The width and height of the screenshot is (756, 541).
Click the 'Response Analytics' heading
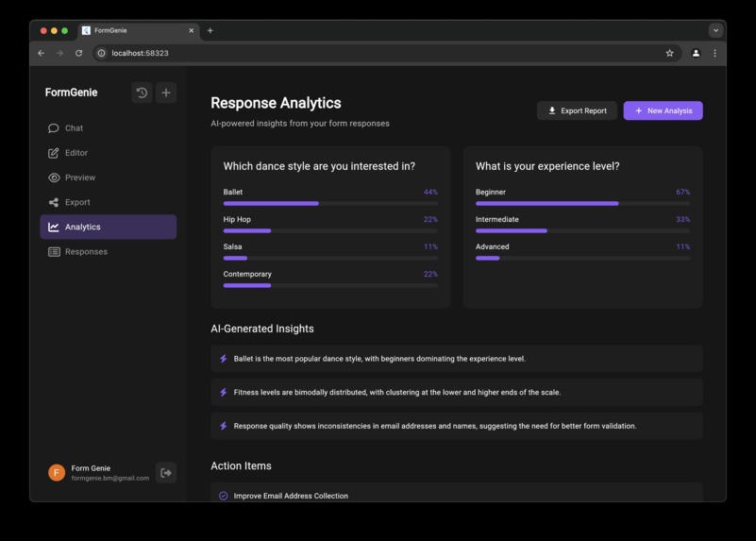coord(276,103)
